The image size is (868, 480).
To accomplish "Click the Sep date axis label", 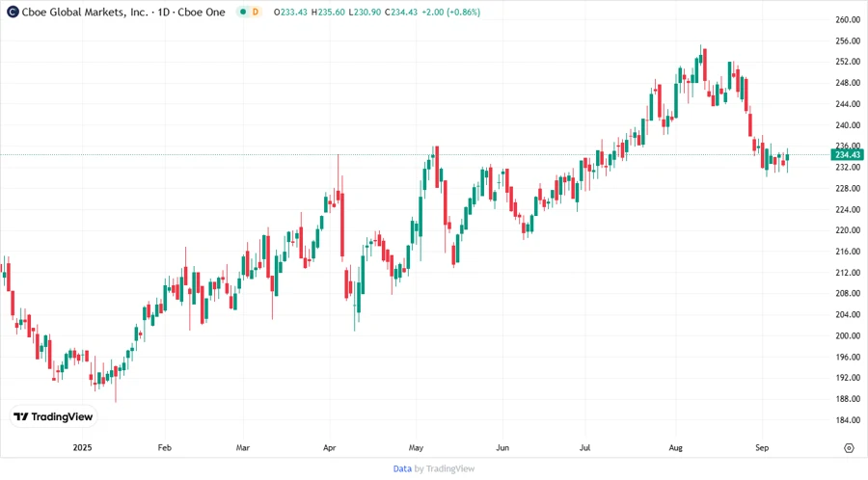I will coord(762,447).
